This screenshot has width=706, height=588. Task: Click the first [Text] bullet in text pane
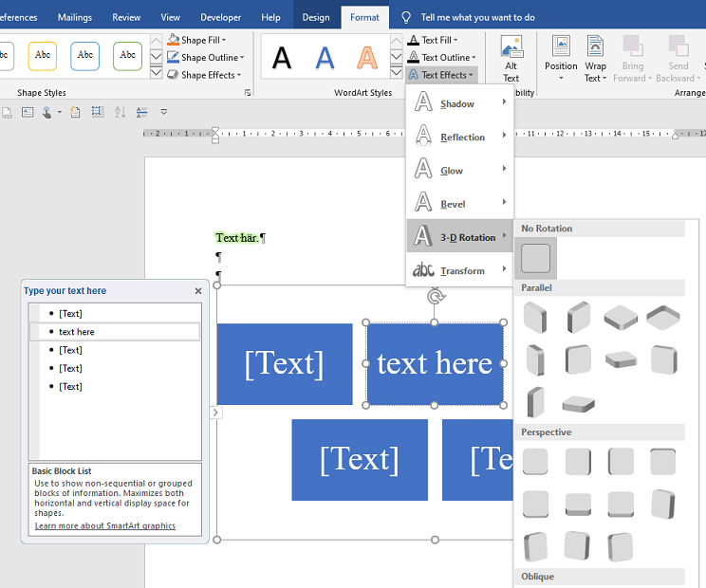point(115,313)
